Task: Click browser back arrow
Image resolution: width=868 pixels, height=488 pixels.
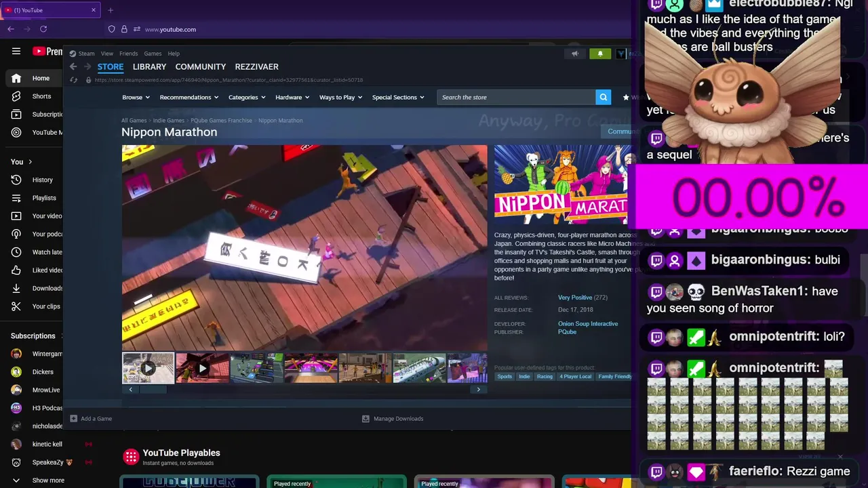Action: (11, 29)
